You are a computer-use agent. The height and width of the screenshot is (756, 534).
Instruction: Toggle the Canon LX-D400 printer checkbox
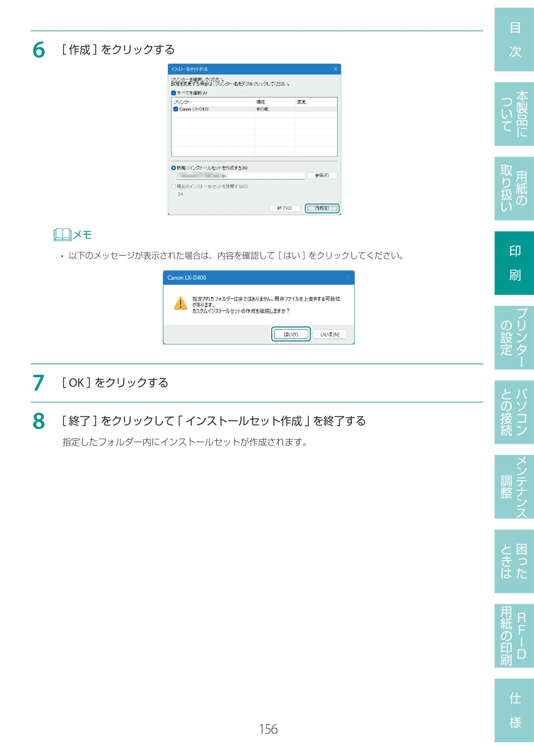[x=176, y=109]
